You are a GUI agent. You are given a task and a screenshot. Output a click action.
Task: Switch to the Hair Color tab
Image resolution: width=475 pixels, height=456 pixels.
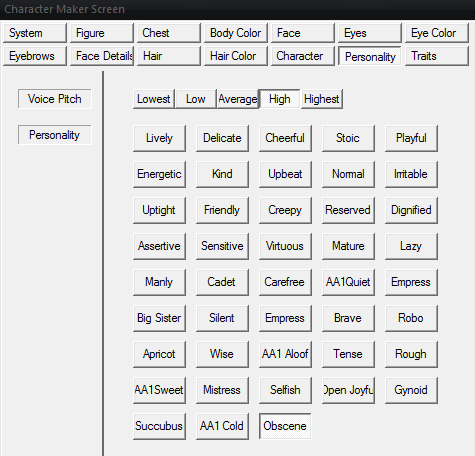pos(236,56)
